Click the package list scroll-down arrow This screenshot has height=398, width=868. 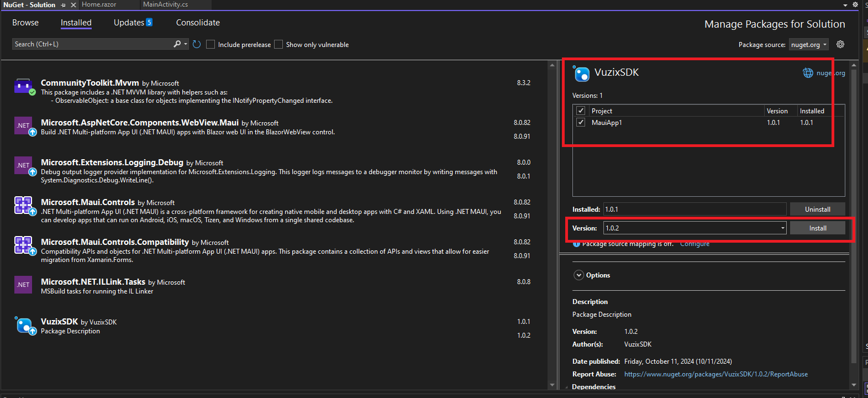coord(552,385)
